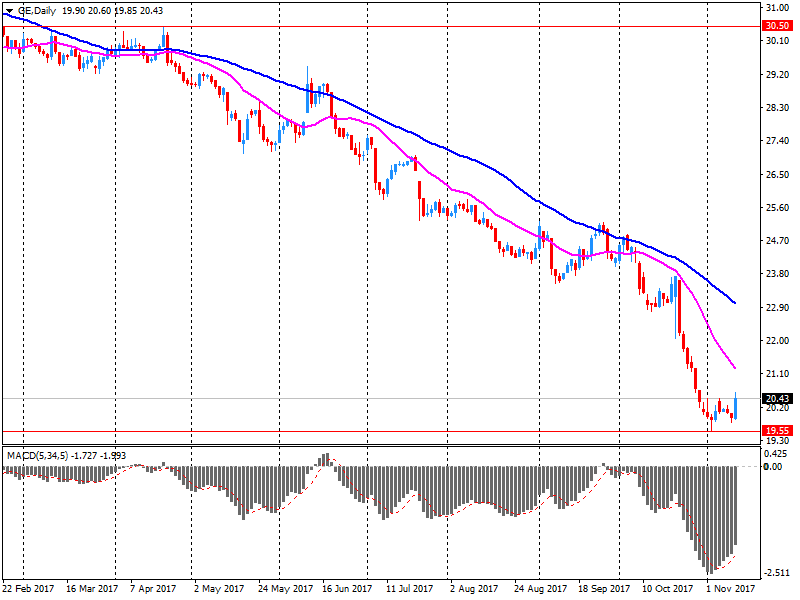Open the chart menu triangle beside GE,Daily
800x600 pixels.
[x=9, y=11]
